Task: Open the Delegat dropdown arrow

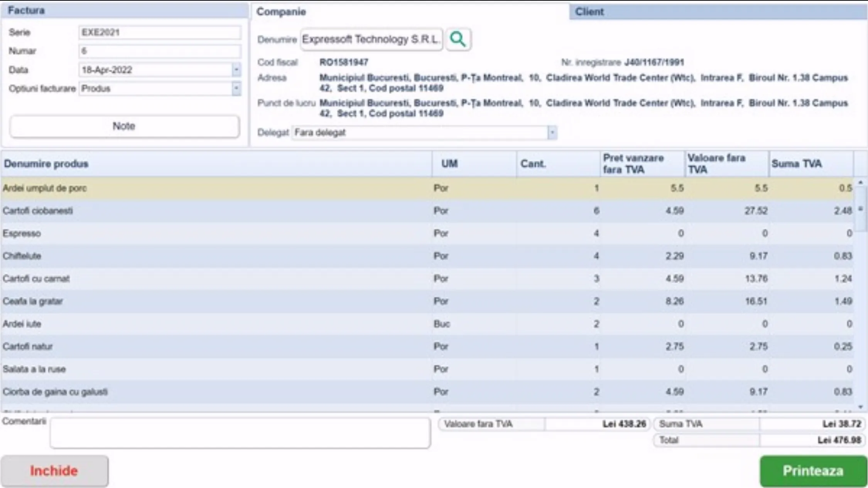Action: [x=552, y=133]
